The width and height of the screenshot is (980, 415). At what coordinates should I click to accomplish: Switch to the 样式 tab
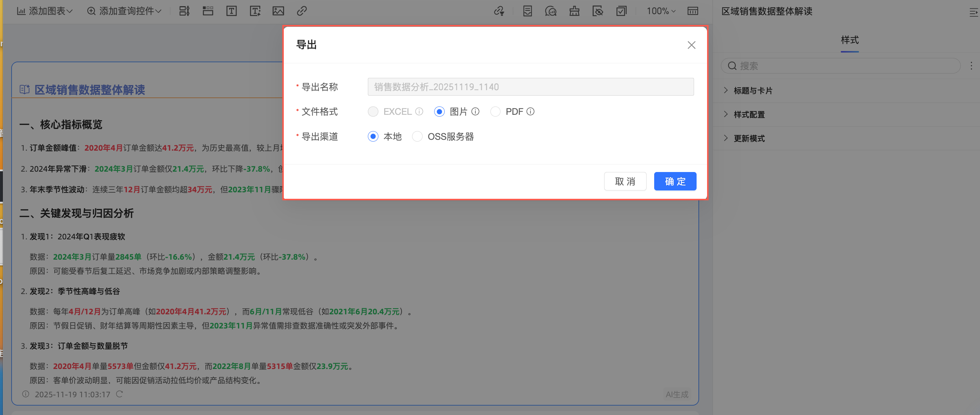850,40
